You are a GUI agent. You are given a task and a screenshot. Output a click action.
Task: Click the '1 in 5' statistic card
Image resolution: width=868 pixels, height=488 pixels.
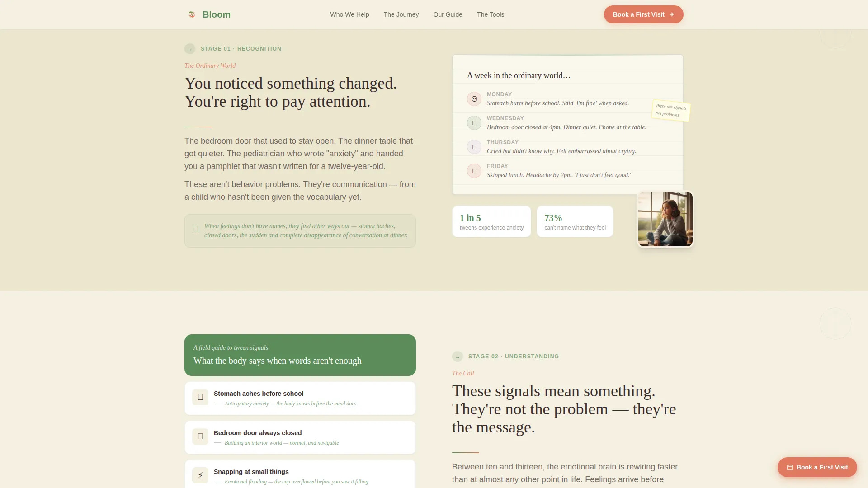click(491, 221)
